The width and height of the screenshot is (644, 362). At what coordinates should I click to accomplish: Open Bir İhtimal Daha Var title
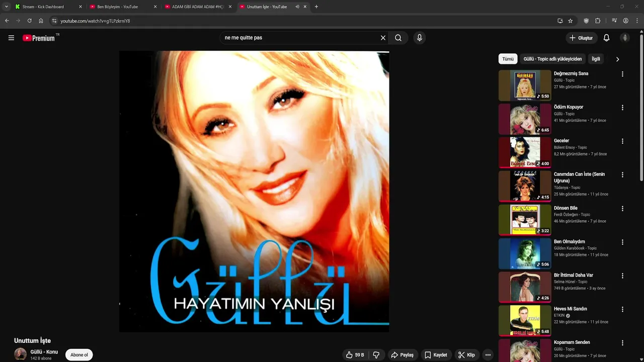[x=574, y=276]
